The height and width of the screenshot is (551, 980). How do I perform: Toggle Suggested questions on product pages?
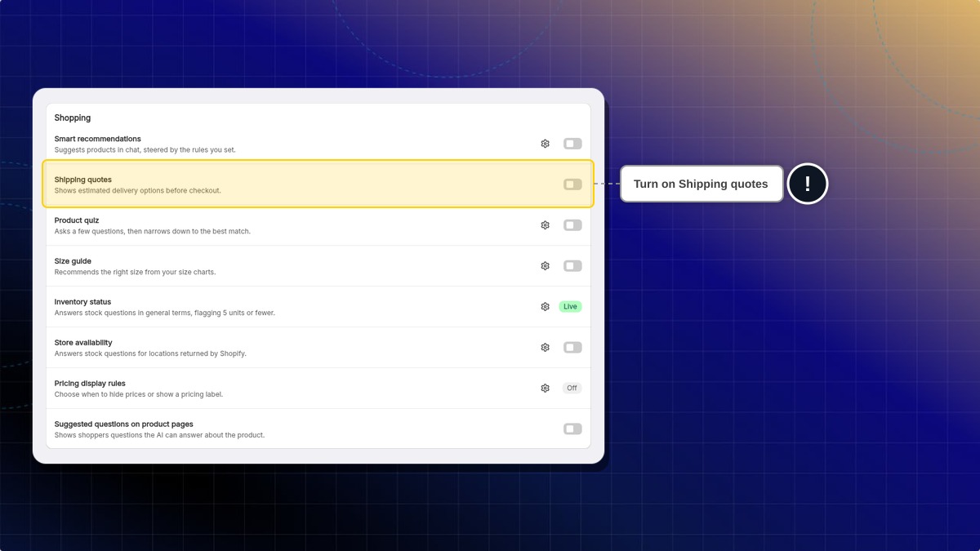pos(572,429)
